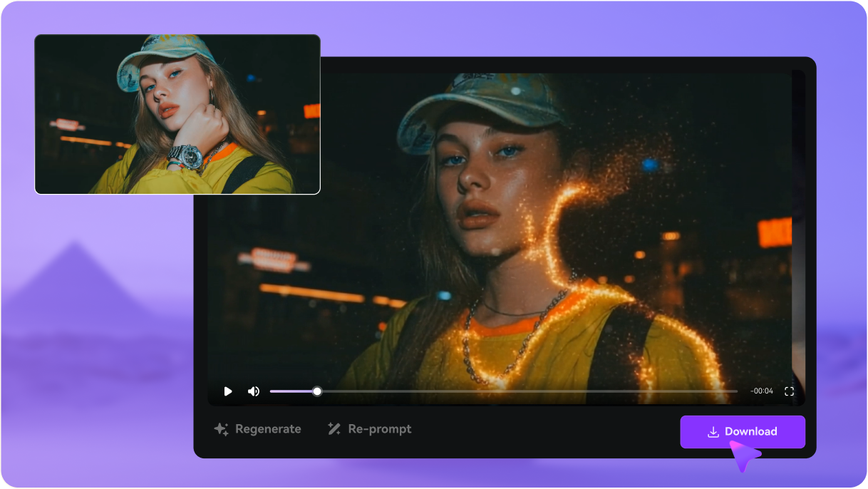The image size is (868, 489).
Task: Tap the play triangle in the control bar
Action: click(228, 391)
